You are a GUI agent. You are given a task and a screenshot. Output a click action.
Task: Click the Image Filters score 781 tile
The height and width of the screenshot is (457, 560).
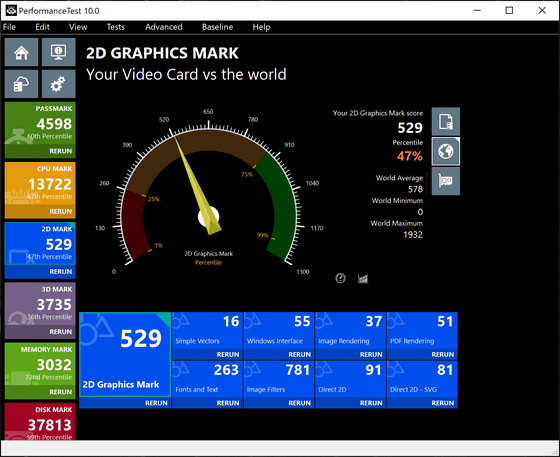point(279,379)
